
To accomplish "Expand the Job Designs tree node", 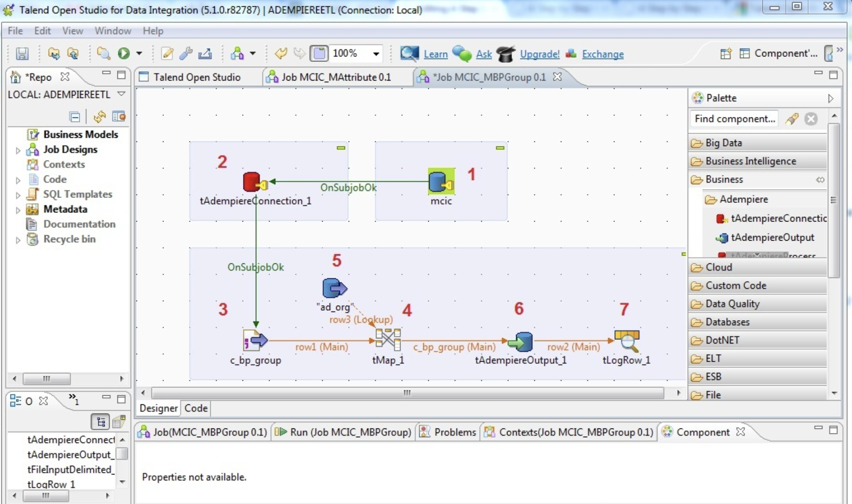I will coord(17,150).
